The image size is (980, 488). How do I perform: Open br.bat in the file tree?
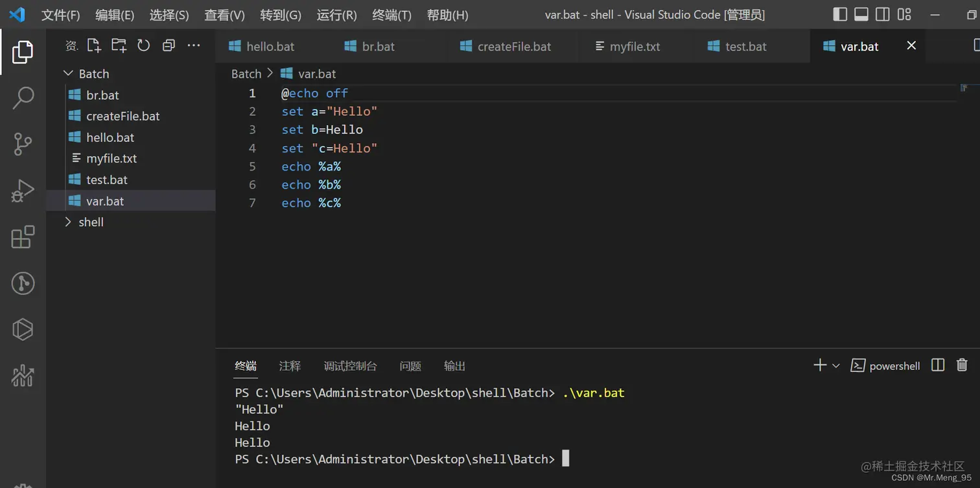click(130, 95)
